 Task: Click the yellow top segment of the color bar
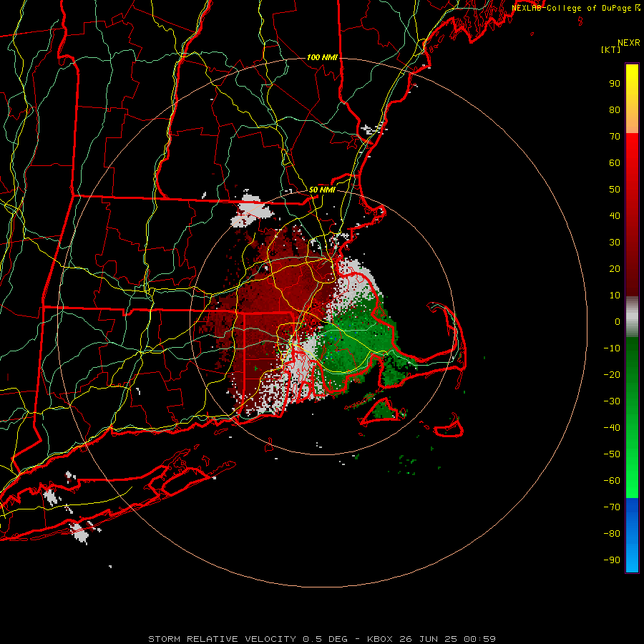632,99
